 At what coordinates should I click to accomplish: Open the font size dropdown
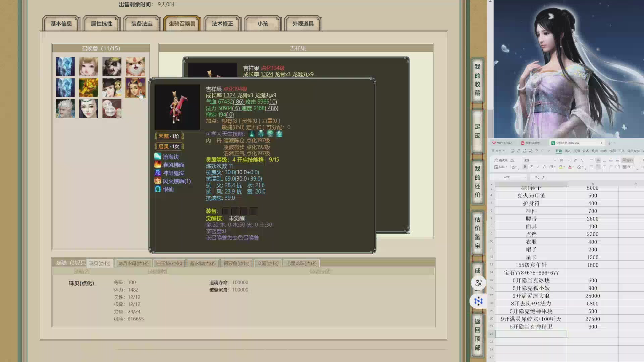click(569, 160)
